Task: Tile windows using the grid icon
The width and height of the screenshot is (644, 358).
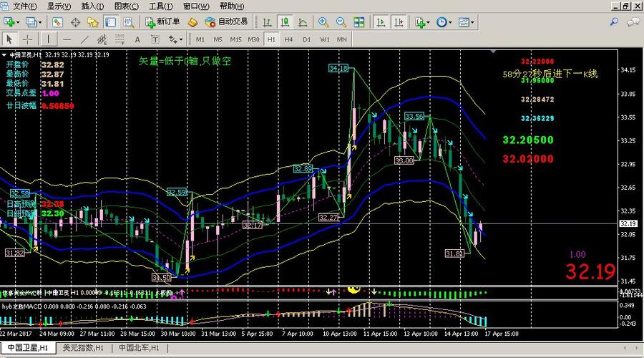Action: tap(359, 22)
